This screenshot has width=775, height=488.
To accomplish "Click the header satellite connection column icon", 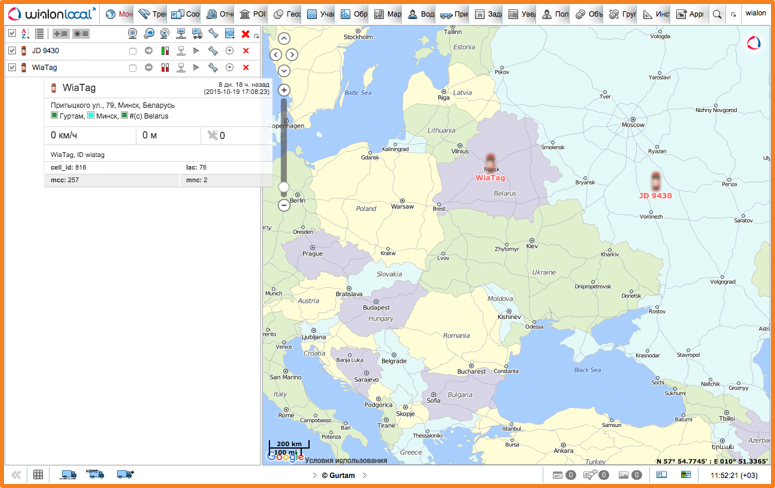I will pos(165,34).
